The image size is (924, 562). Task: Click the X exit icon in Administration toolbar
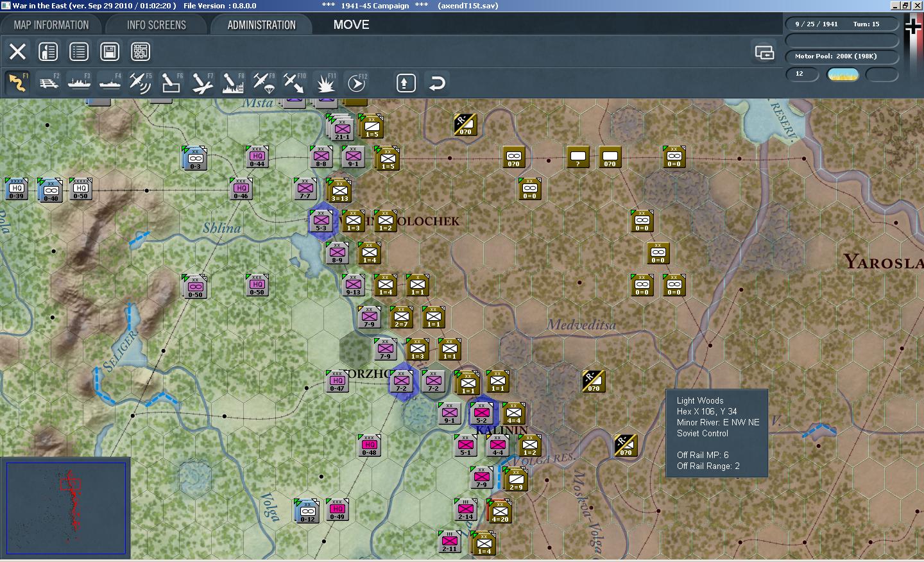pyautogui.click(x=17, y=51)
